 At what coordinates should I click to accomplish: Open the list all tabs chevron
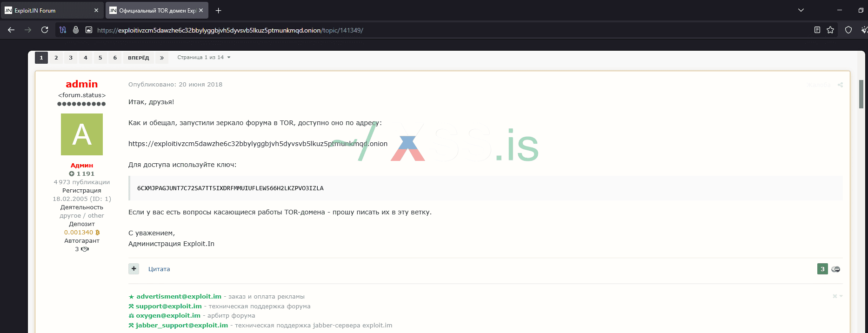[x=801, y=10]
